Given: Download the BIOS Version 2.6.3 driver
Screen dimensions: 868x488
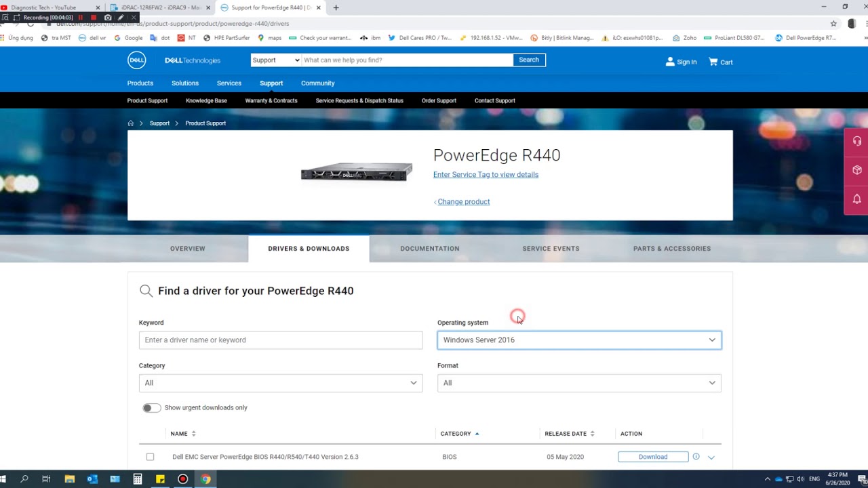Looking at the screenshot, I should pyautogui.click(x=653, y=457).
